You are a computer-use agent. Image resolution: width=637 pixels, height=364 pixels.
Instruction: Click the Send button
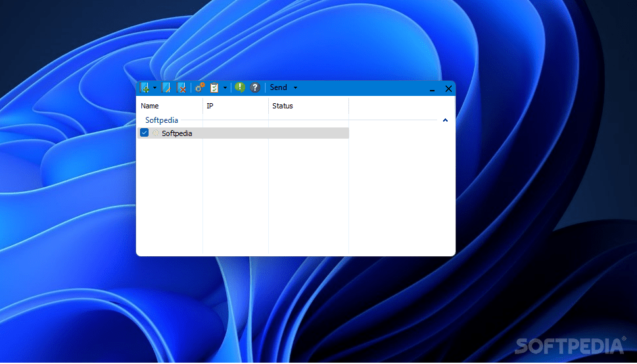coord(278,87)
